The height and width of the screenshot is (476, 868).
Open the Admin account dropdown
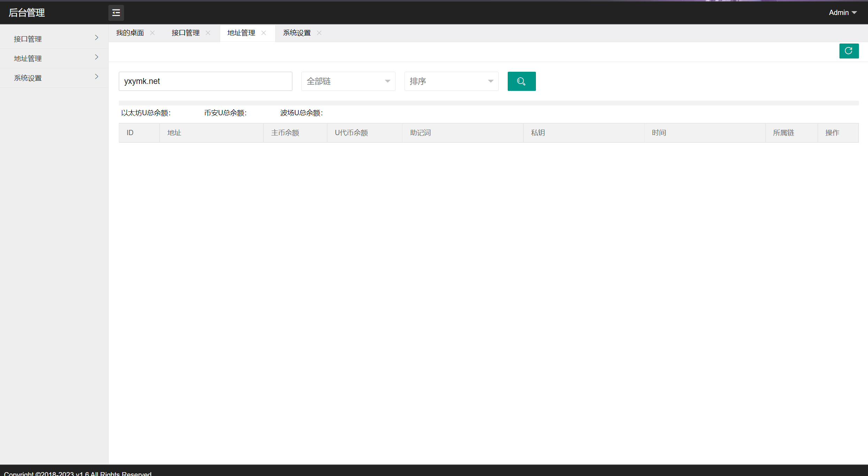pos(843,12)
